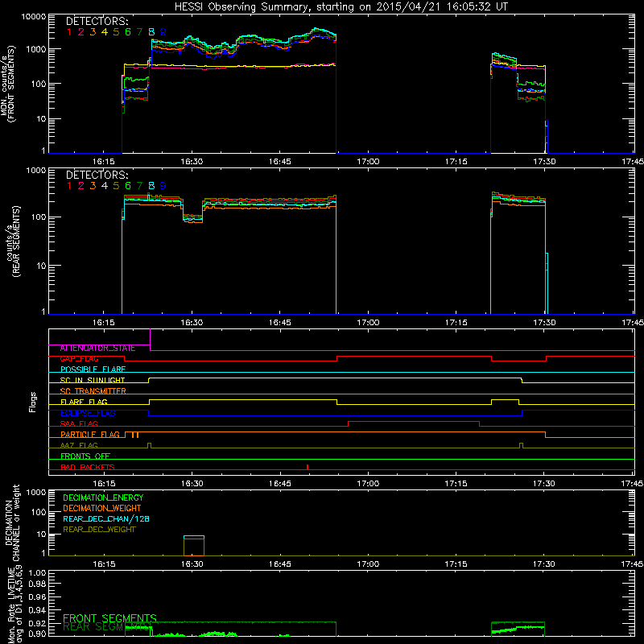Pick green detector 6 in rear segments legend
Image resolution: width=644 pixels, height=644 pixels.
coord(128,186)
